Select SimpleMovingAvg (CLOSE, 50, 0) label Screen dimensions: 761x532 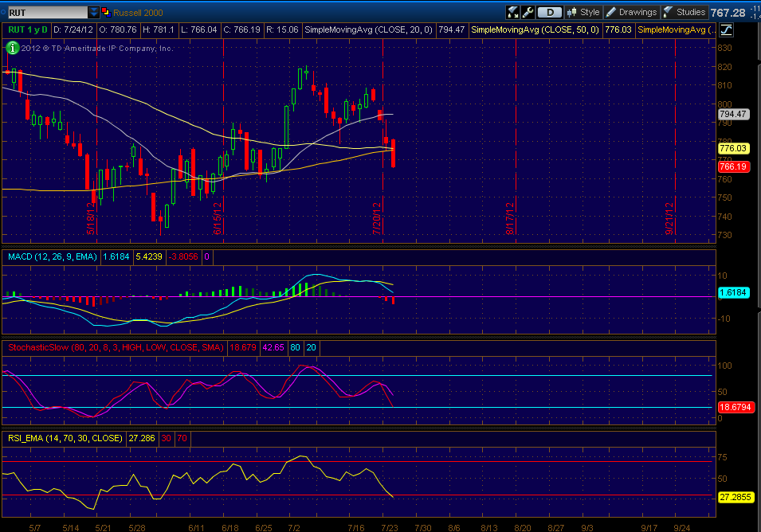coord(535,29)
